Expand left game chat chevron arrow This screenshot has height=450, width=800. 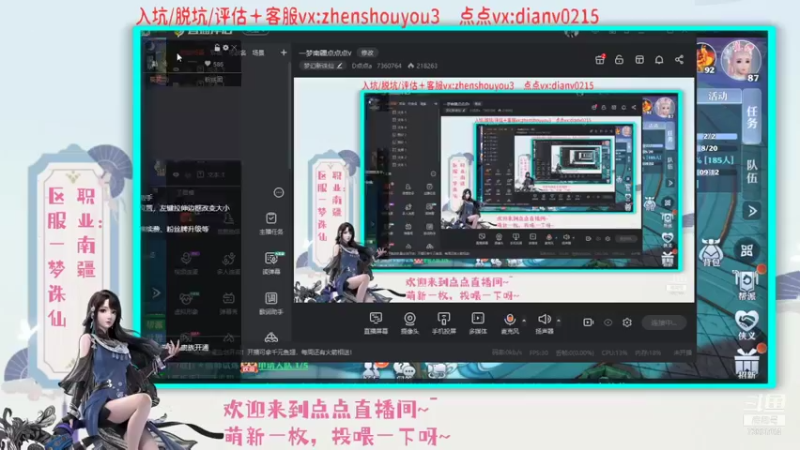click(156, 293)
